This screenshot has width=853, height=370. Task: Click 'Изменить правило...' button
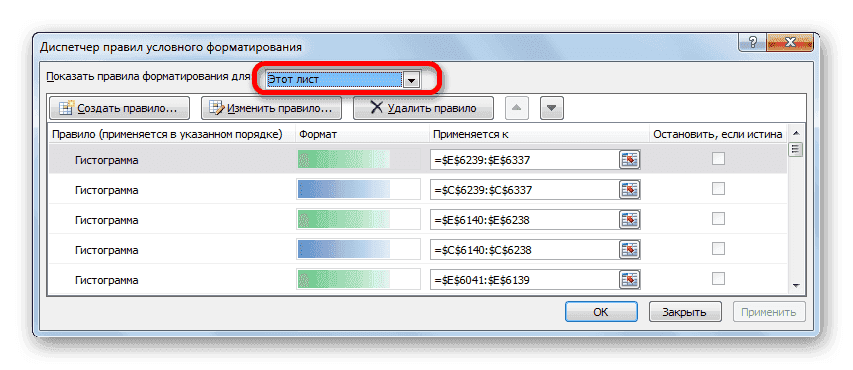pos(271,108)
